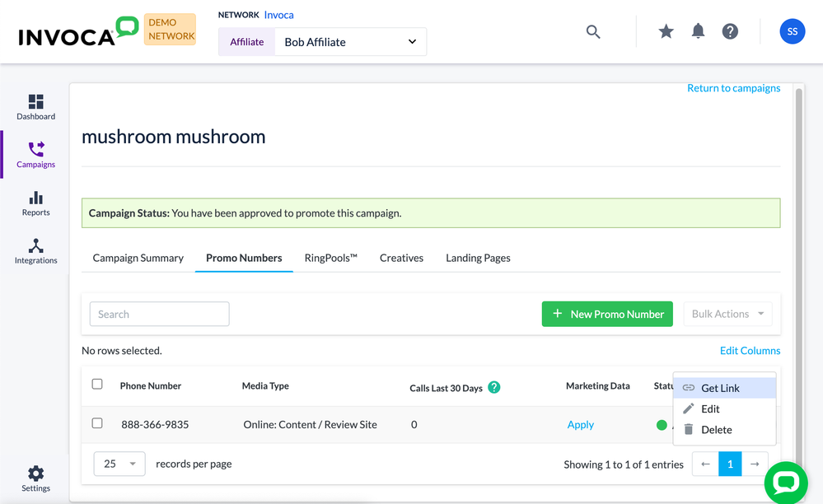Click the search magnifier icon
The height and width of the screenshot is (504, 823).
593,32
